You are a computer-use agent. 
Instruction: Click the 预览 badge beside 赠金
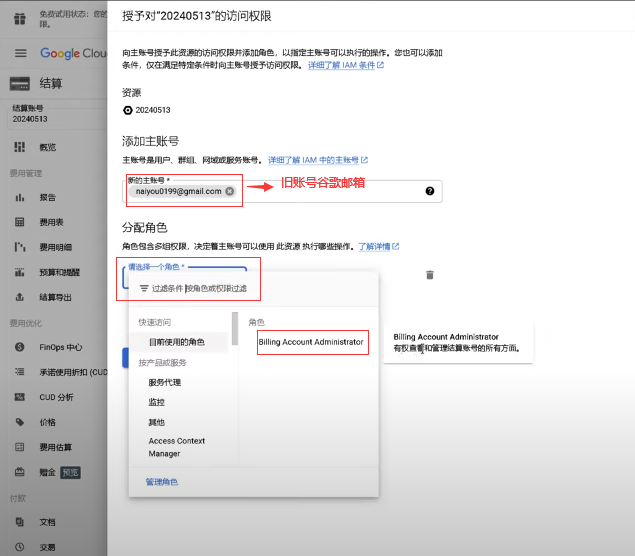tap(70, 473)
